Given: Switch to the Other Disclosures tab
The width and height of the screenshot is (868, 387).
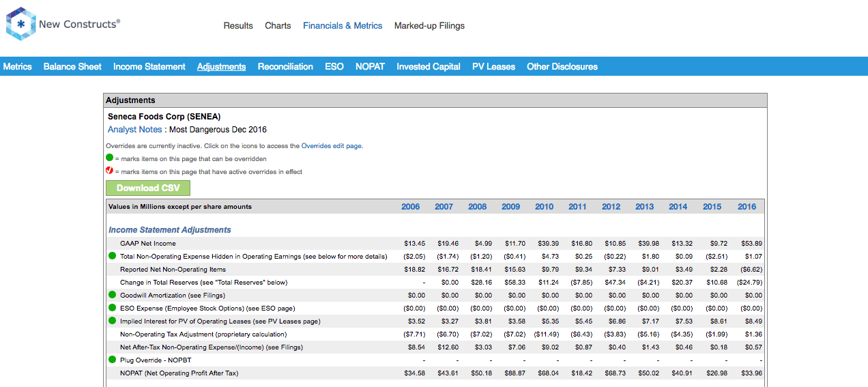Looking at the screenshot, I should [562, 66].
